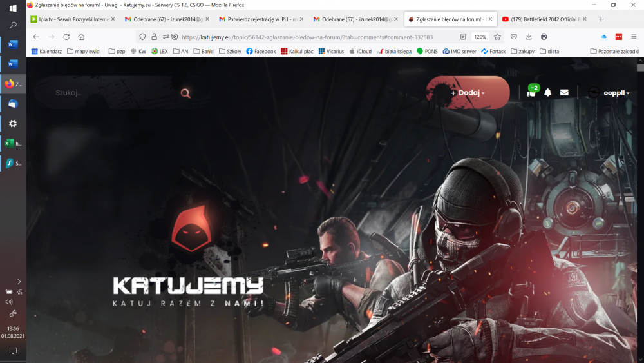Click the red extension icon in toolbar

pos(618,37)
